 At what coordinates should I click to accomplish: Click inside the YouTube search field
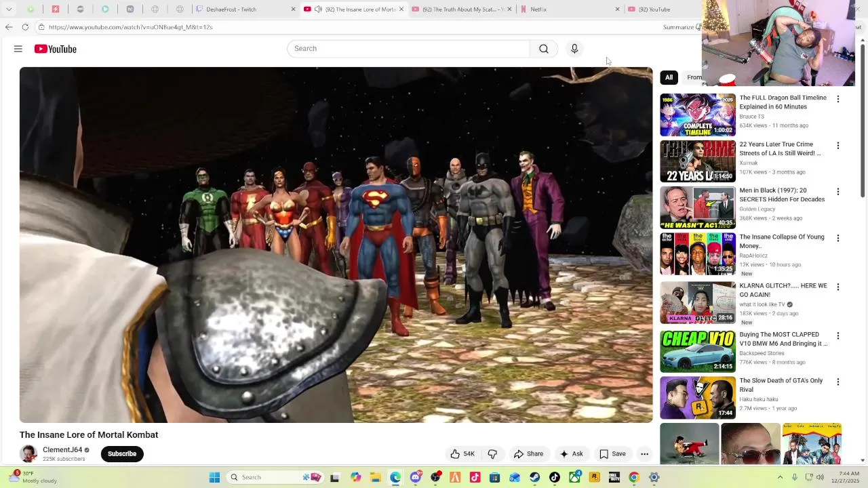[x=409, y=49]
